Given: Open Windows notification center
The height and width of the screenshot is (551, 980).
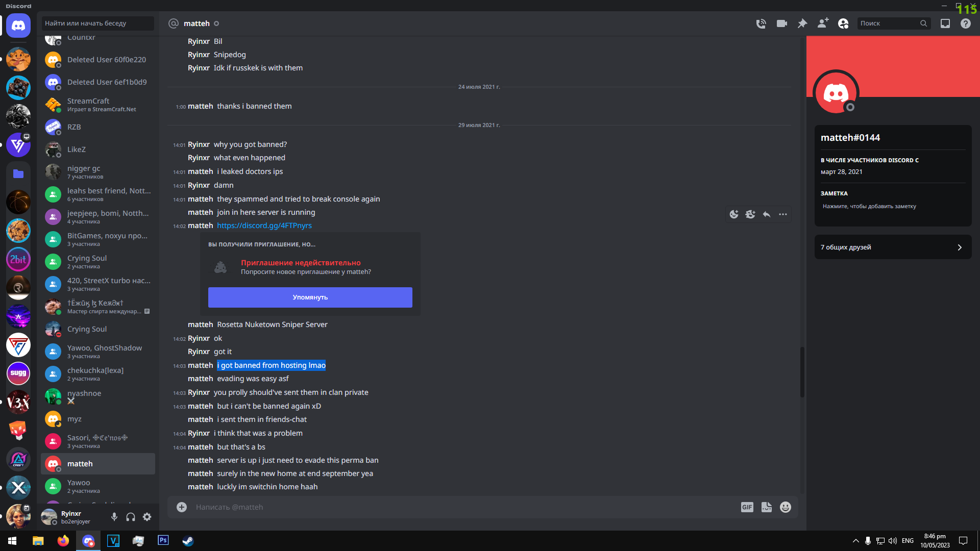Looking at the screenshot, I should click(963, 541).
